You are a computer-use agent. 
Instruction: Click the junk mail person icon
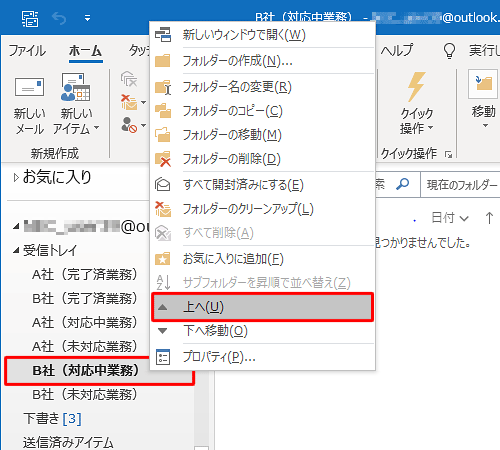[129, 125]
